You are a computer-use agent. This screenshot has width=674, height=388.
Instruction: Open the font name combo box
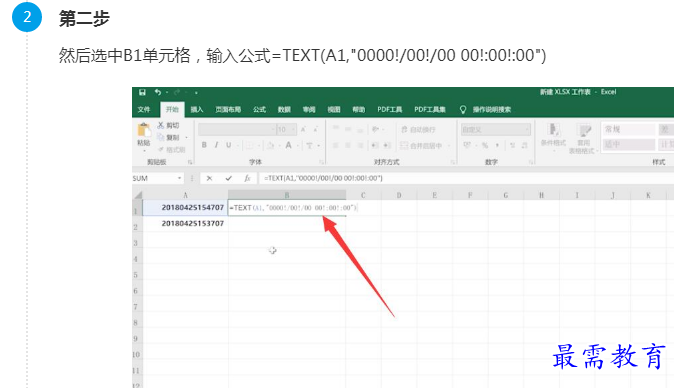click(237, 129)
